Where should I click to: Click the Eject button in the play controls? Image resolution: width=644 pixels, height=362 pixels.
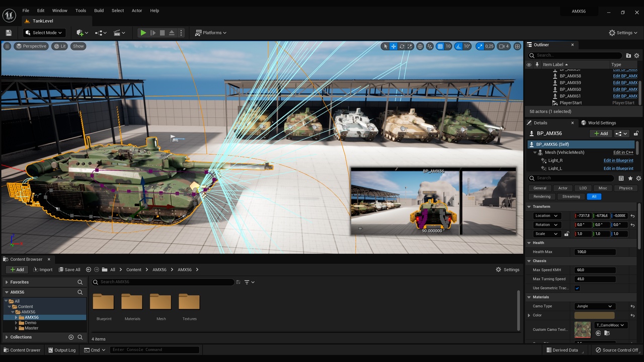[x=172, y=33]
